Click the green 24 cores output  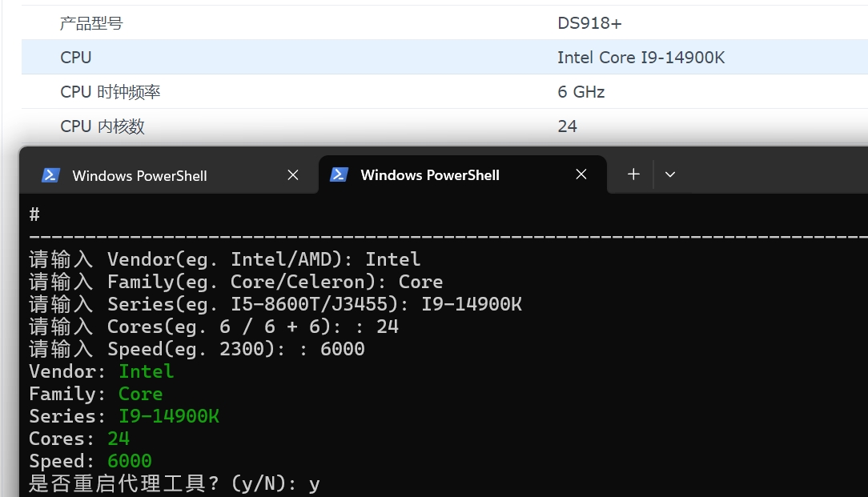119,439
